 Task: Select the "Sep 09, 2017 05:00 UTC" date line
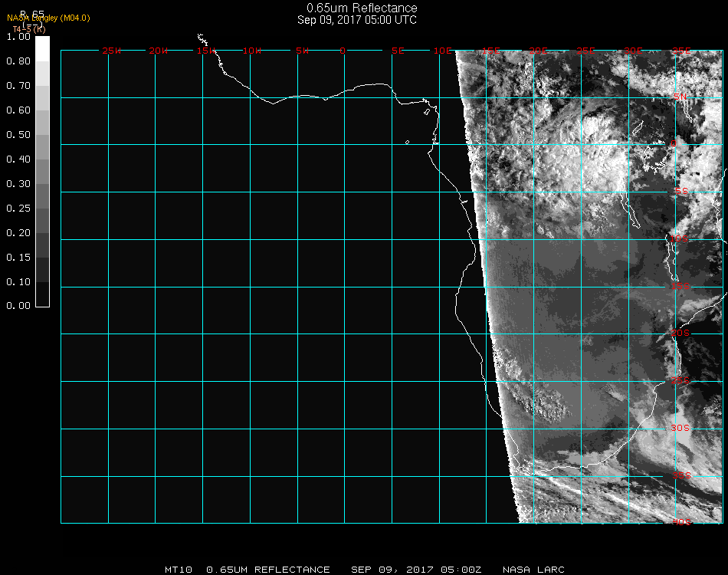(x=357, y=20)
